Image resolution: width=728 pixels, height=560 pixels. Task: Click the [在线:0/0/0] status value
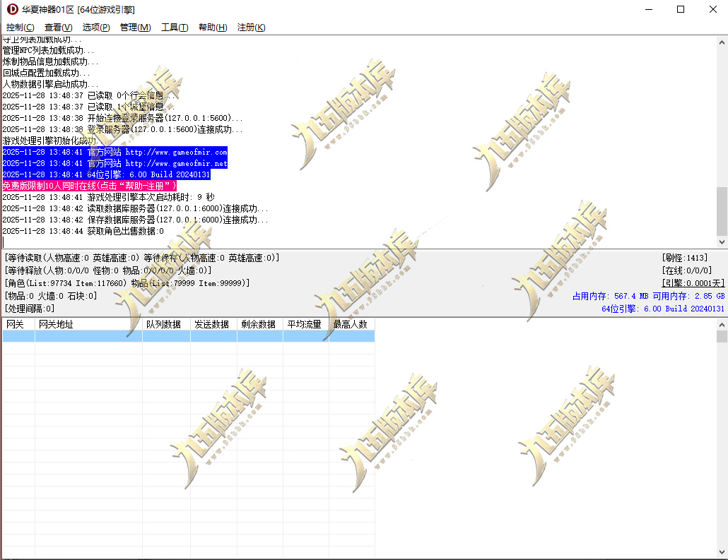(687, 270)
